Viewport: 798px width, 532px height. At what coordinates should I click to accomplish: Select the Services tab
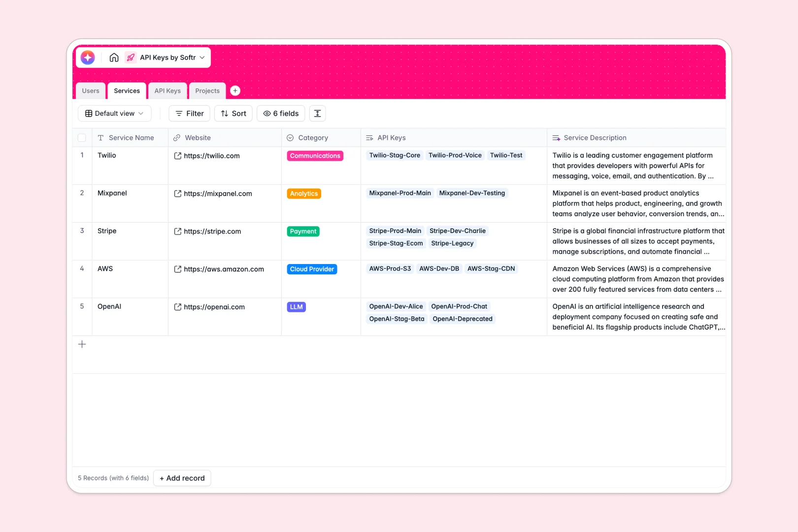pyautogui.click(x=127, y=91)
